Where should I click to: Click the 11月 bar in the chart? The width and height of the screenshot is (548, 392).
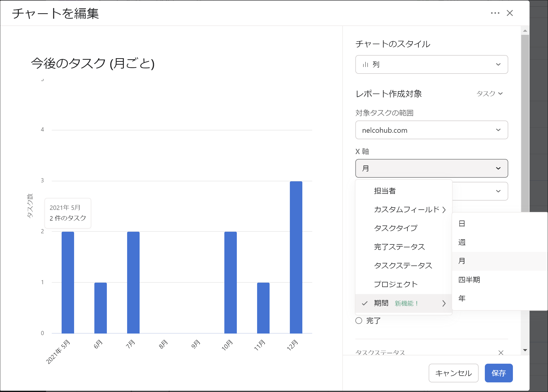[263, 308]
